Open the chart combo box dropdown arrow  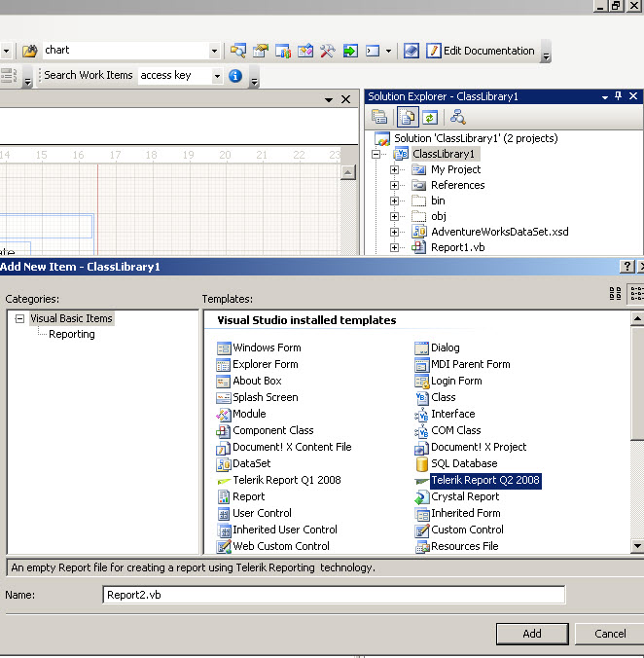pyautogui.click(x=214, y=51)
